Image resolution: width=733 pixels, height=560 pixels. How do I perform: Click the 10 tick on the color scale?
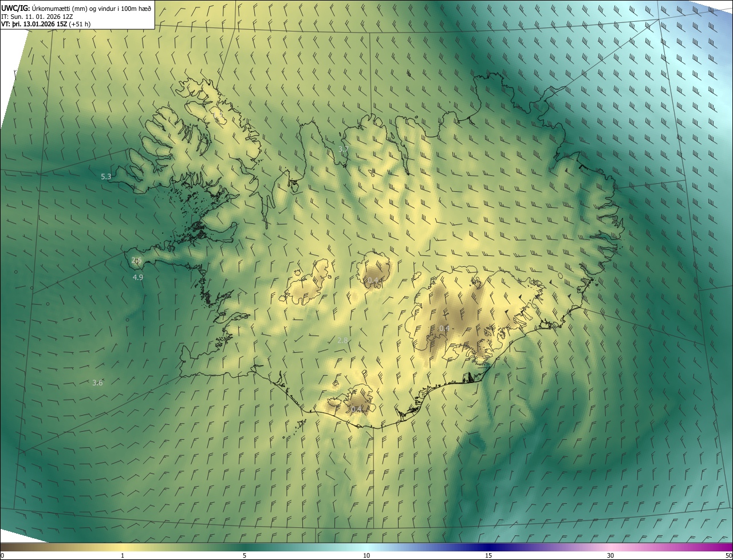coord(366,555)
